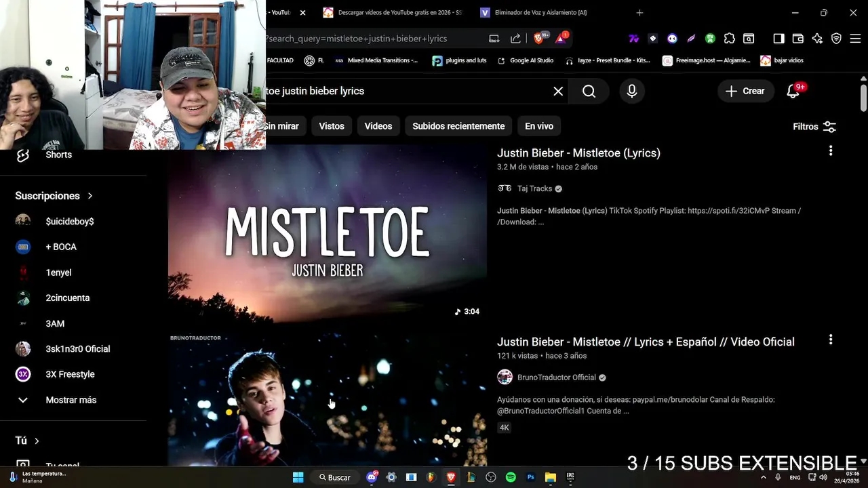Open Brave Rewards triangle icon
The image size is (868, 488).
(561, 39)
